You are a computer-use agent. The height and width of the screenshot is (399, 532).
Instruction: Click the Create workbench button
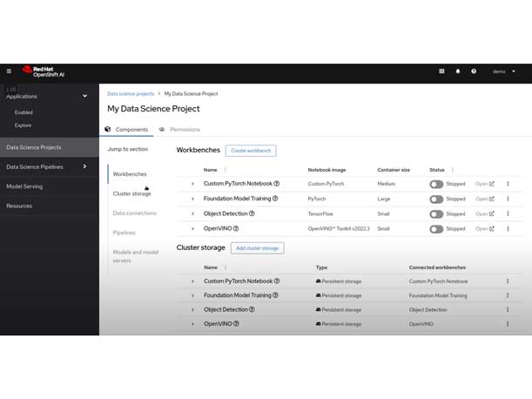[251, 151]
